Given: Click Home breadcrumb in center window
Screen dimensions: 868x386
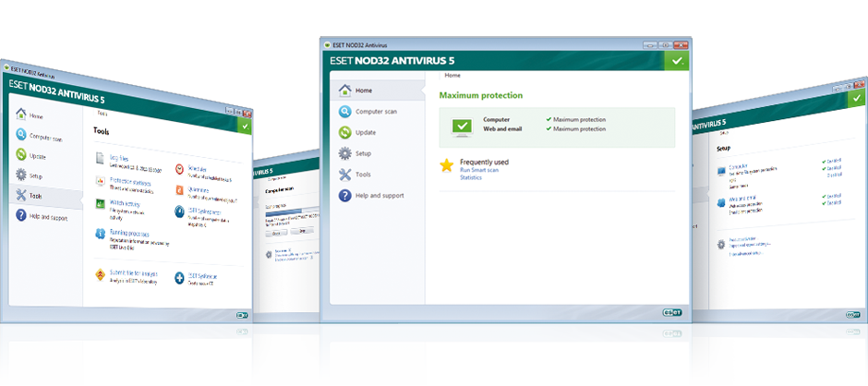Looking at the screenshot, I should 452,76.
